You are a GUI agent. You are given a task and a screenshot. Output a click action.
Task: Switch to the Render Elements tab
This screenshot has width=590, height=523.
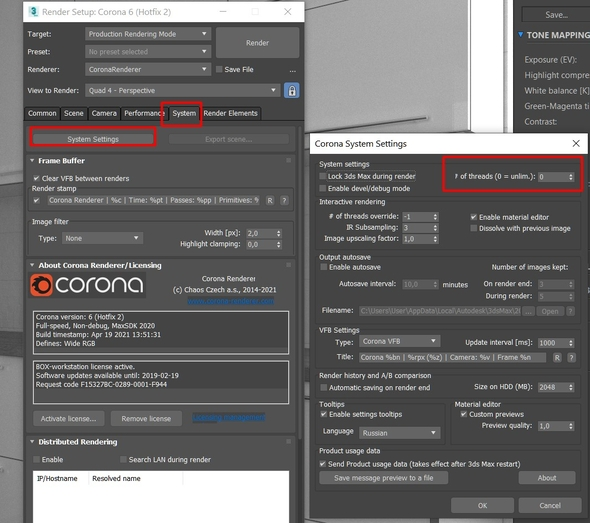click(231, 113)
